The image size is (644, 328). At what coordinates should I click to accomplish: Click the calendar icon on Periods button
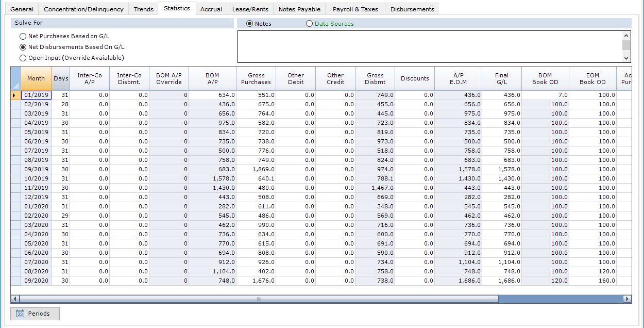pyautogui.click(x=20, y=314)
